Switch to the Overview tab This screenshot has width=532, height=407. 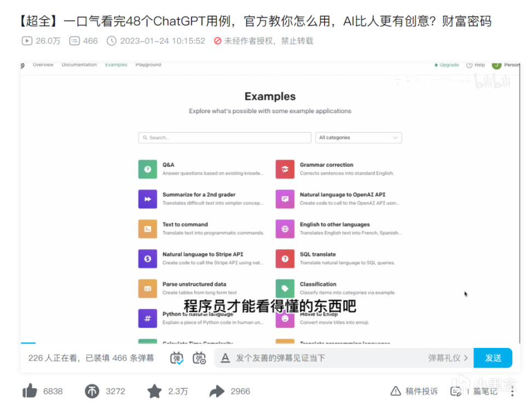43,65
